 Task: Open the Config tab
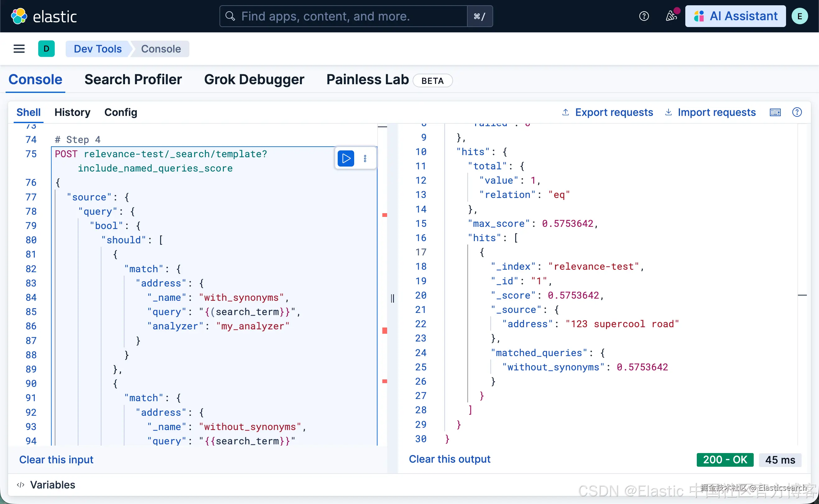coord(121,112)
